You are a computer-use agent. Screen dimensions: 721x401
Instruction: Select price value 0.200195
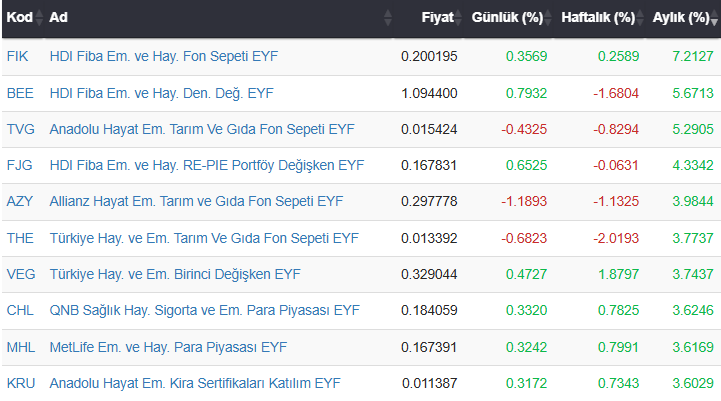(x=429, y=57)
